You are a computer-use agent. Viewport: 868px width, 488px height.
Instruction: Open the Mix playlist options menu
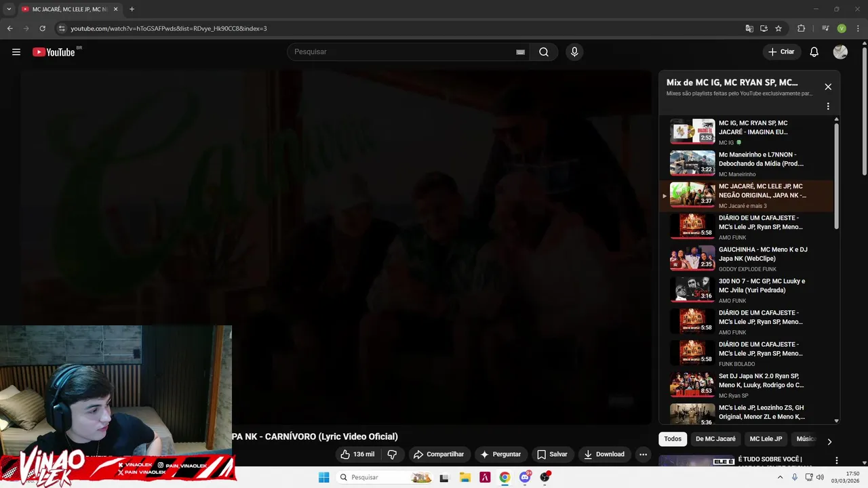828,106
